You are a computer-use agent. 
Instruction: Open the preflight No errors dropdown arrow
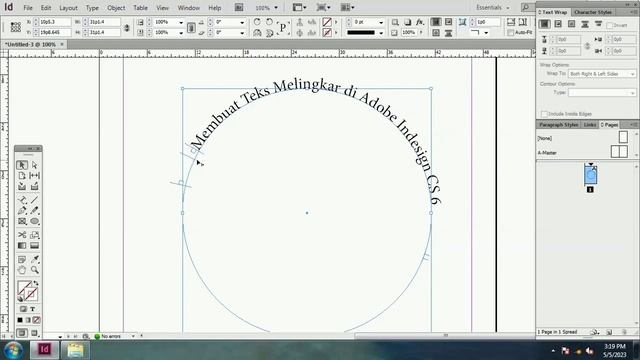click(x=133, y=336)
